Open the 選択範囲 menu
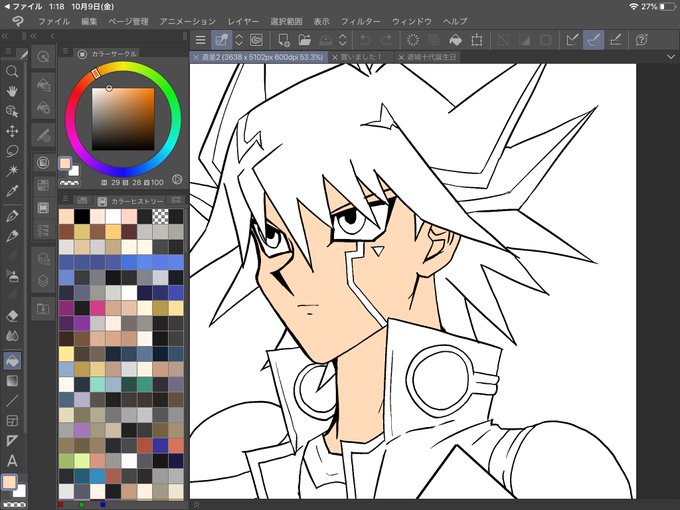This screenshot has width=680, height=510. pos(286,21)
